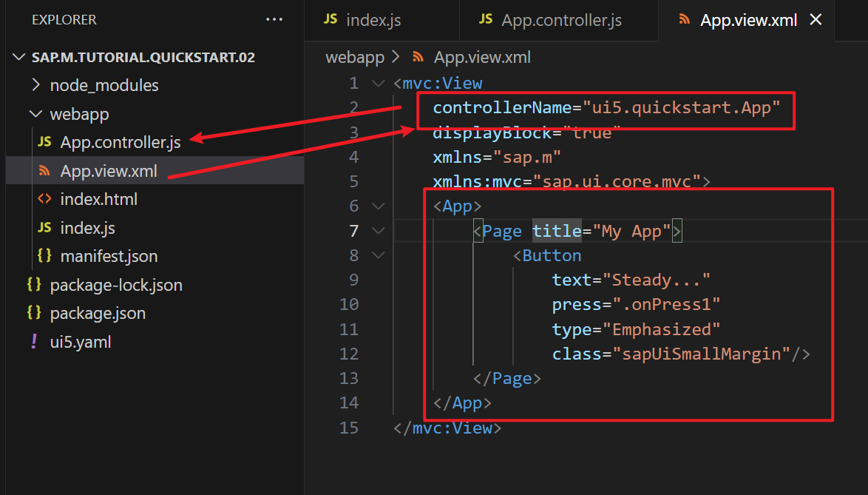Click the braces icon beside manifest.json

pyautogui.click(x=44, y=256)
